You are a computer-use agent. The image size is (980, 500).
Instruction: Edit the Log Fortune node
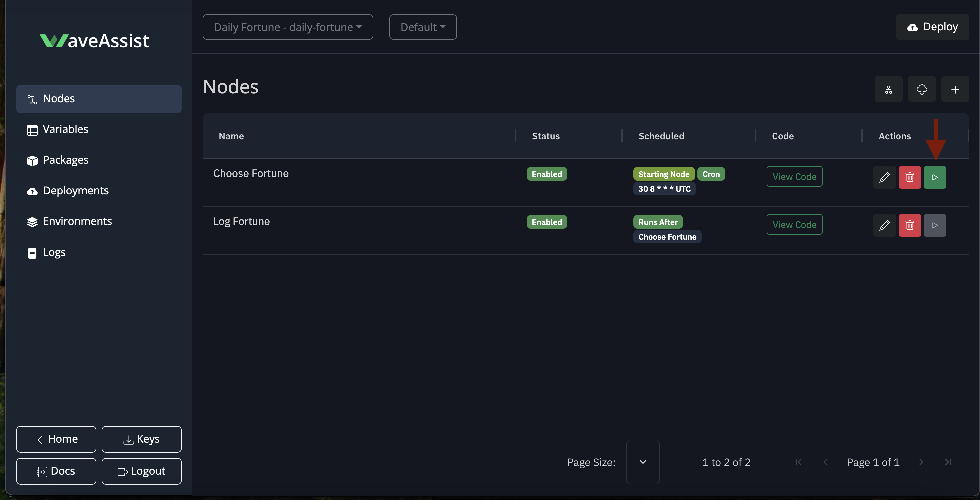884,225
